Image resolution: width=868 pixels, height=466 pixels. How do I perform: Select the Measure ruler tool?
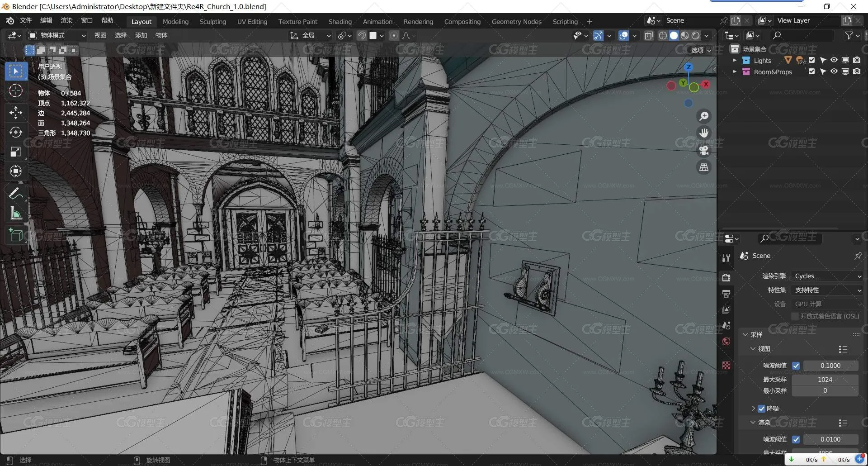point(16,213)
